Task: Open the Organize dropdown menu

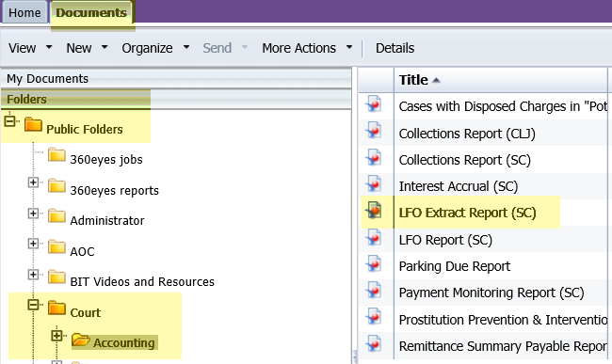Action: coord(155,48)
